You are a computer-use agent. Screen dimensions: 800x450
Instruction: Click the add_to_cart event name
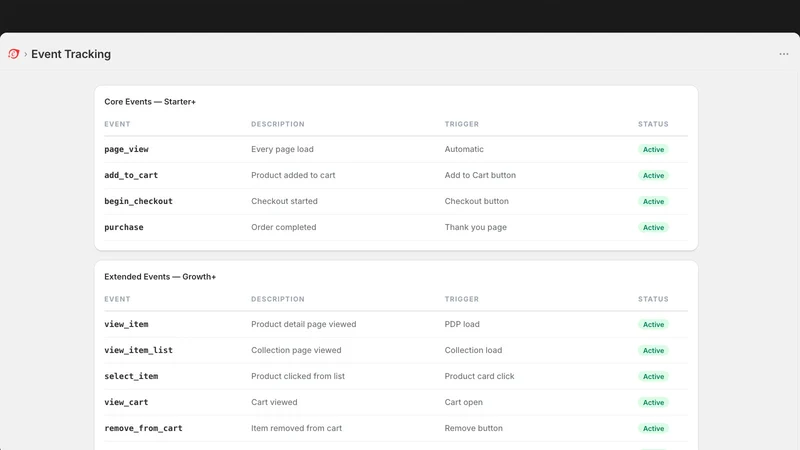click(x=131, y=175)
